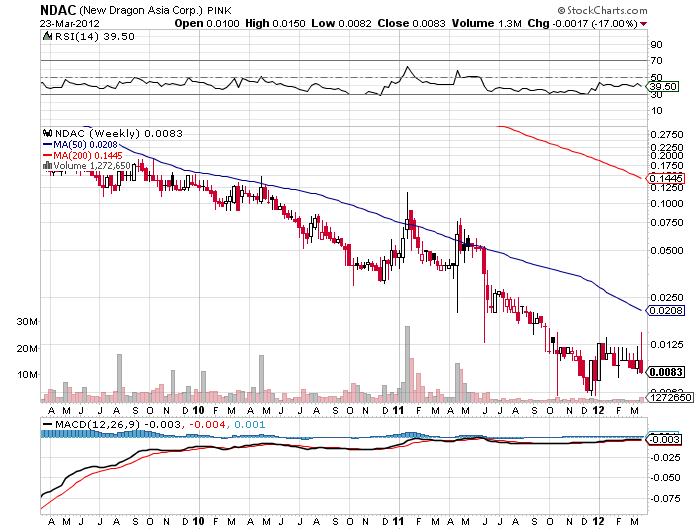Click the NDAC ticker symbol title

pyautogui.click(x=58, y=10)
